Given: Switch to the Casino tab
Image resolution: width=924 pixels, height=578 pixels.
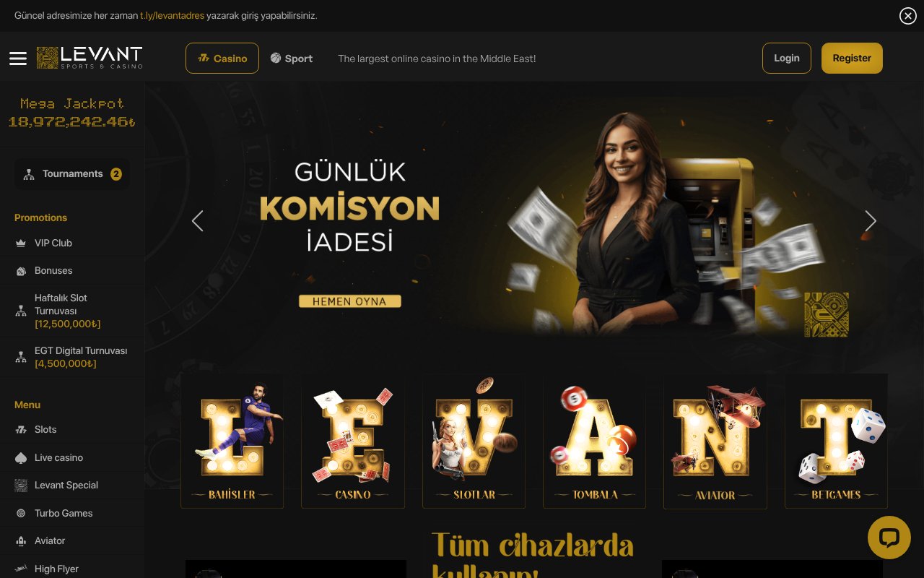Looking at the screenshot, I should 222,59.
